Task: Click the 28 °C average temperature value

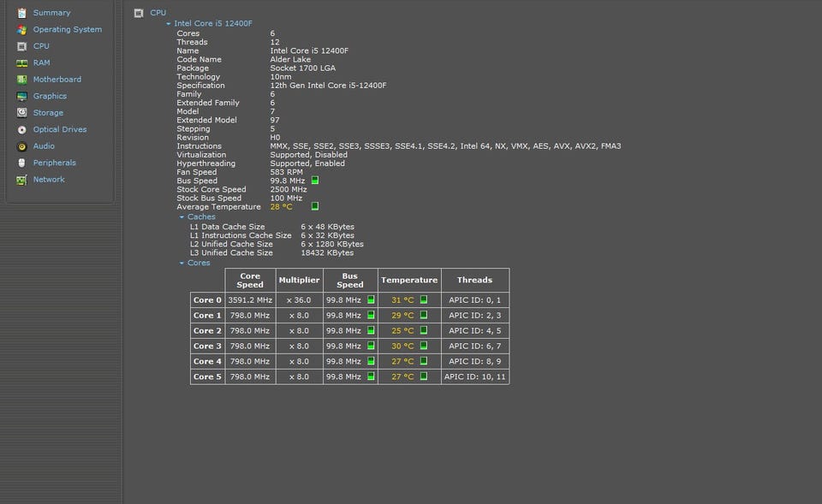Action: (x=282, y=207)
